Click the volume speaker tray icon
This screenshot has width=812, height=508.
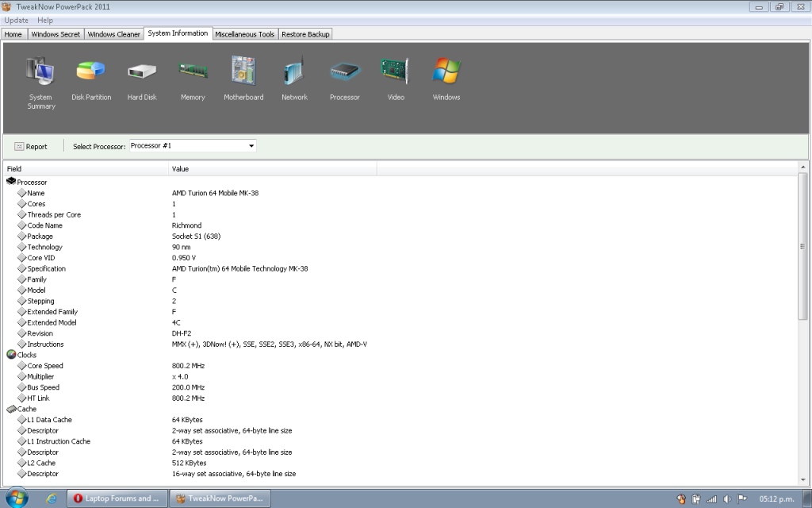point(727,498)
